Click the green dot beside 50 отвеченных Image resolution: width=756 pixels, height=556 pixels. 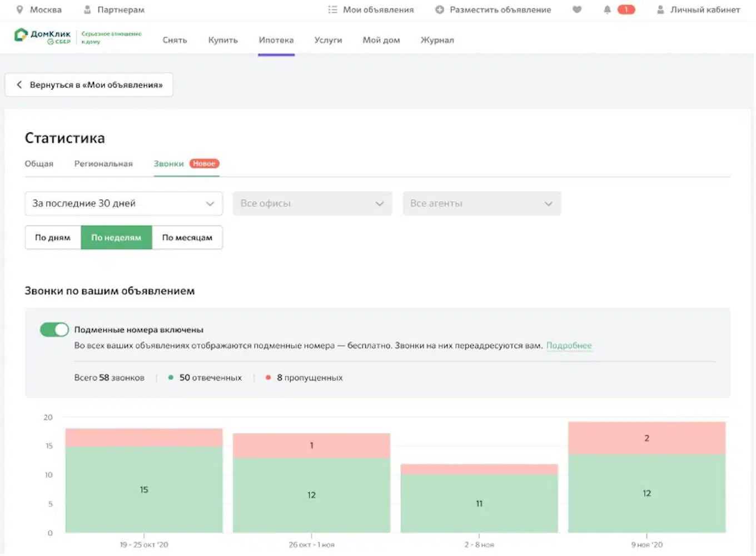coord(171,378)
